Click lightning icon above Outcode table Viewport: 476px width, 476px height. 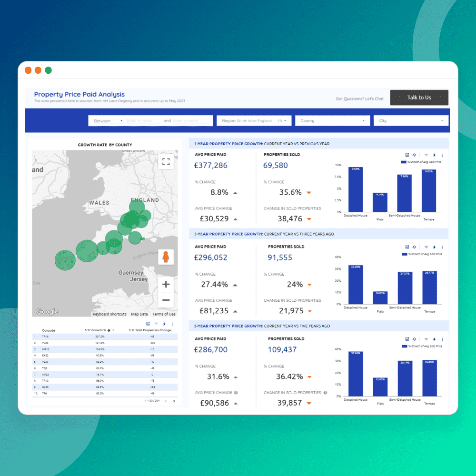point(164,324)
